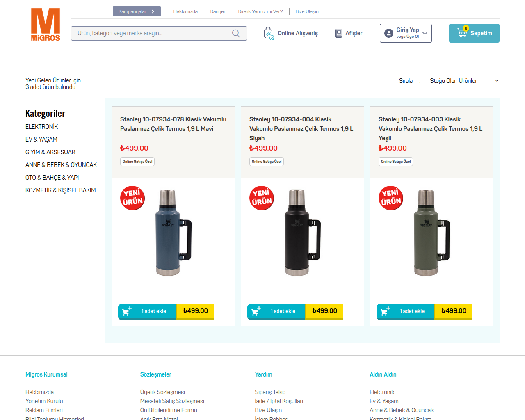Open Online Alışveriş shopping icon
525x420 pixels.
[269, 33]
